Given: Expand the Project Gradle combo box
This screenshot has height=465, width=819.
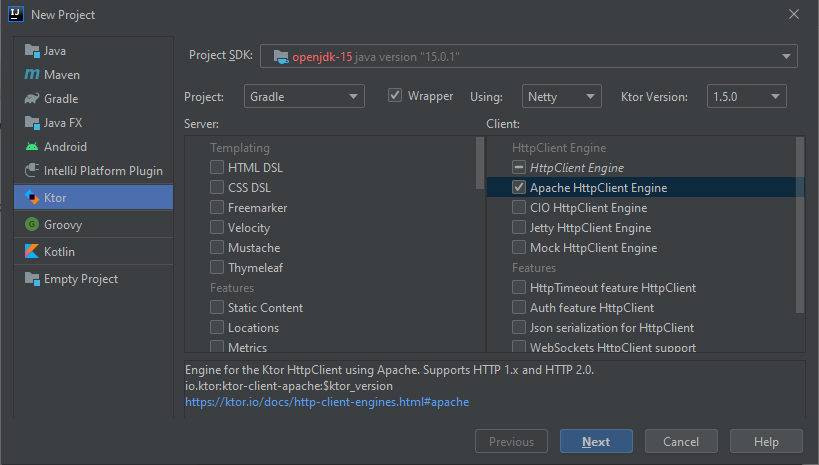Looking at the screenshot, I should click(x=304, y=96).
